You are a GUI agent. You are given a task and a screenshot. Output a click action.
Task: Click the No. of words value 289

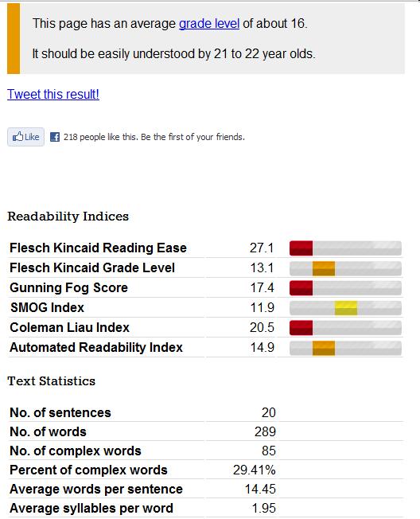(265, 431)
